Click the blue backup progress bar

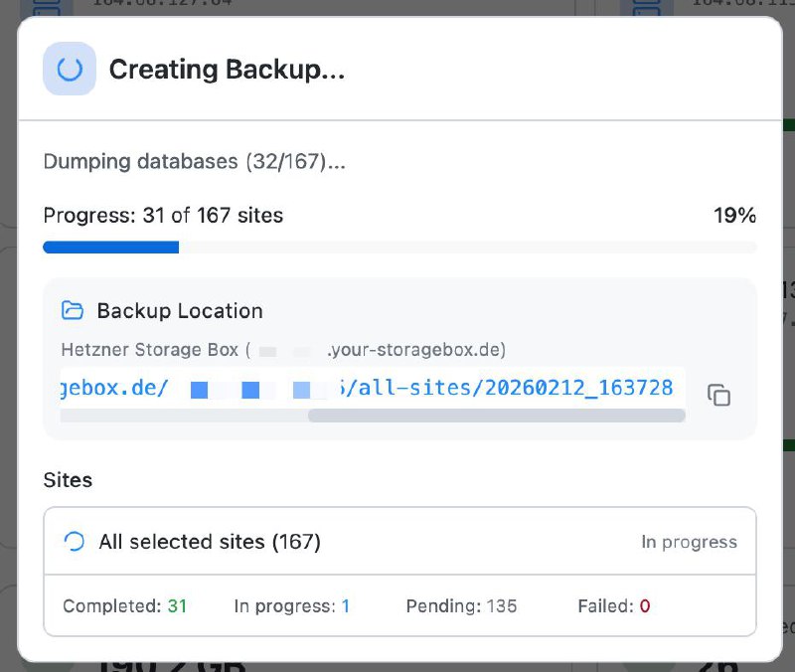pyautogui.click(x=111, y=248)
